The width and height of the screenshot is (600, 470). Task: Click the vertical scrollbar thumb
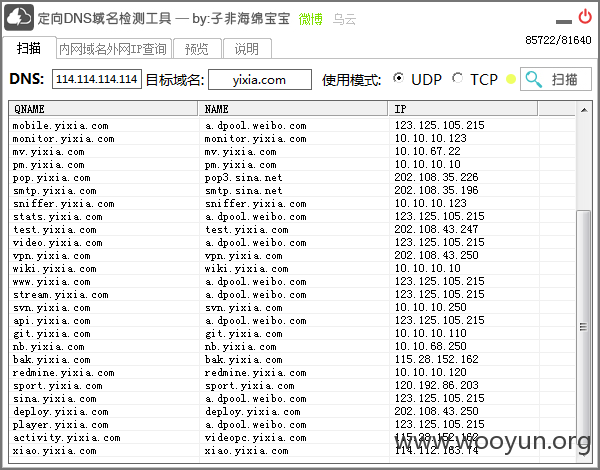[583, 326]
